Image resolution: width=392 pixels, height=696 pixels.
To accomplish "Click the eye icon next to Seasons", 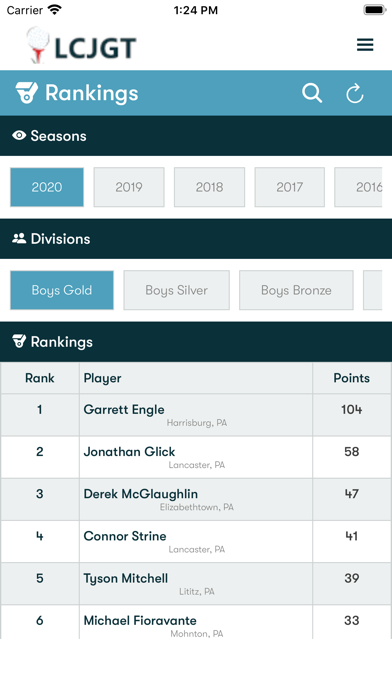I will [19, 135].
